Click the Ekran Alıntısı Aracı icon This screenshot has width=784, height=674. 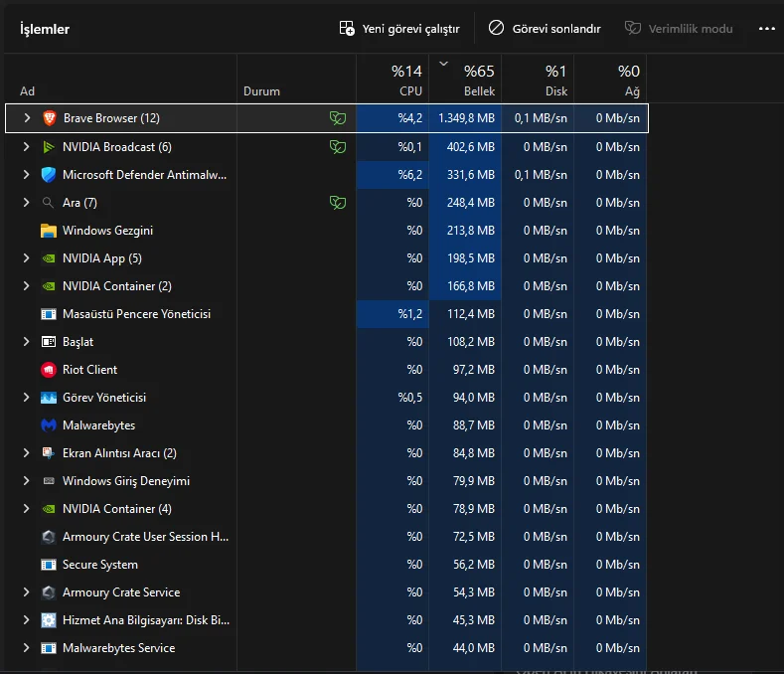tap(49, 453)
